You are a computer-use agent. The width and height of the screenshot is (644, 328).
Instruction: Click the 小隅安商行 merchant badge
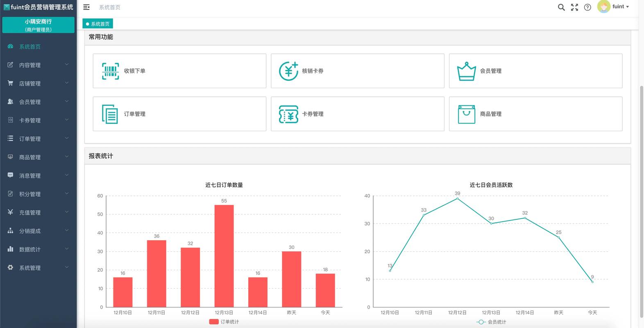click(x=38, y=25)
